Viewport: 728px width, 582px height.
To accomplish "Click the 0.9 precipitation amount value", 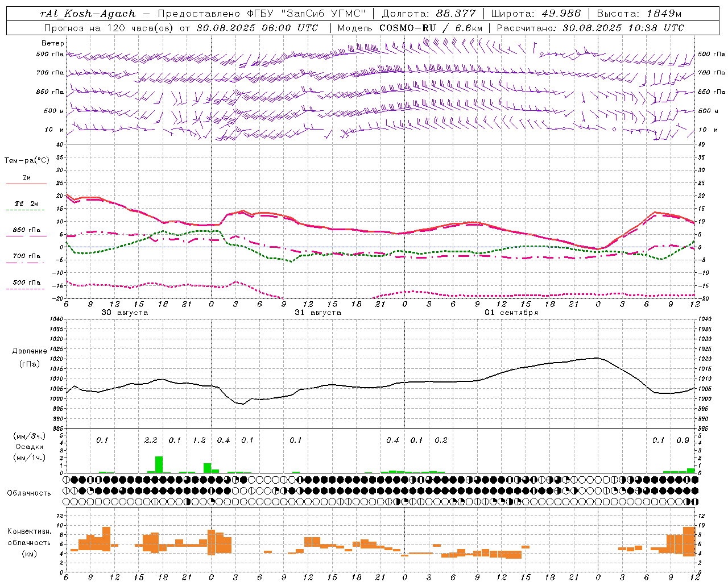I will [682, 440].
